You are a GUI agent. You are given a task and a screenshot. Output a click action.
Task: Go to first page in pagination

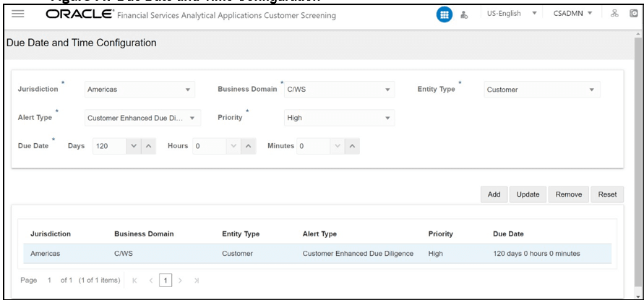134,280
